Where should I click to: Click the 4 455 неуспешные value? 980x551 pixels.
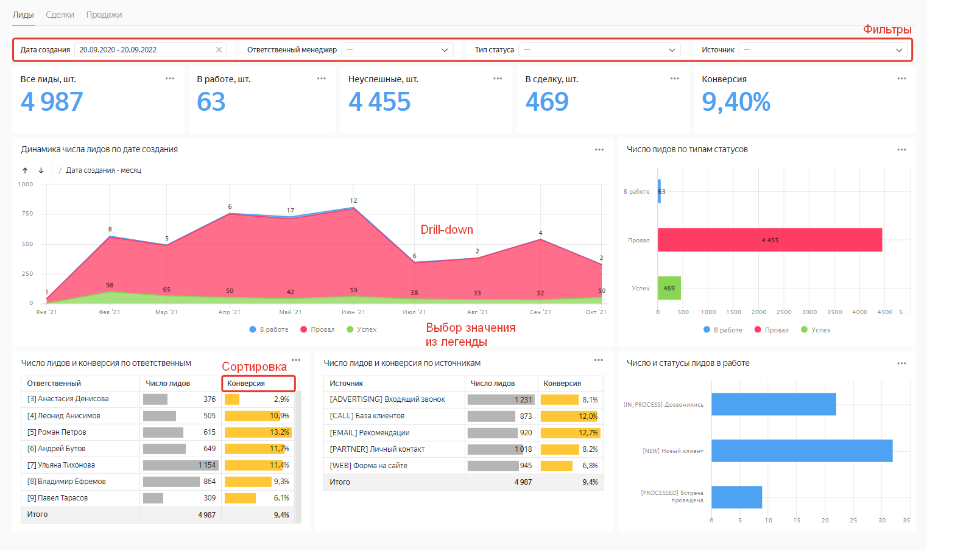(x=379, y=102)
